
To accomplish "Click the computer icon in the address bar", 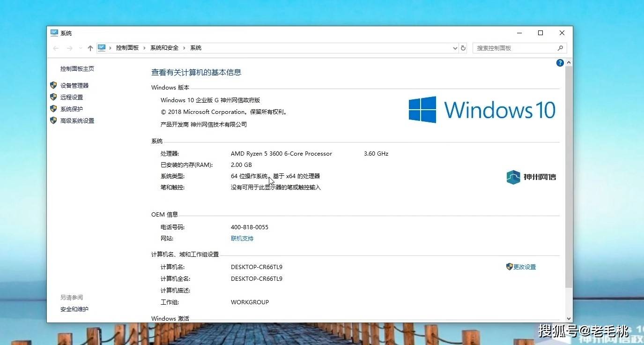I will pos(102,48).
